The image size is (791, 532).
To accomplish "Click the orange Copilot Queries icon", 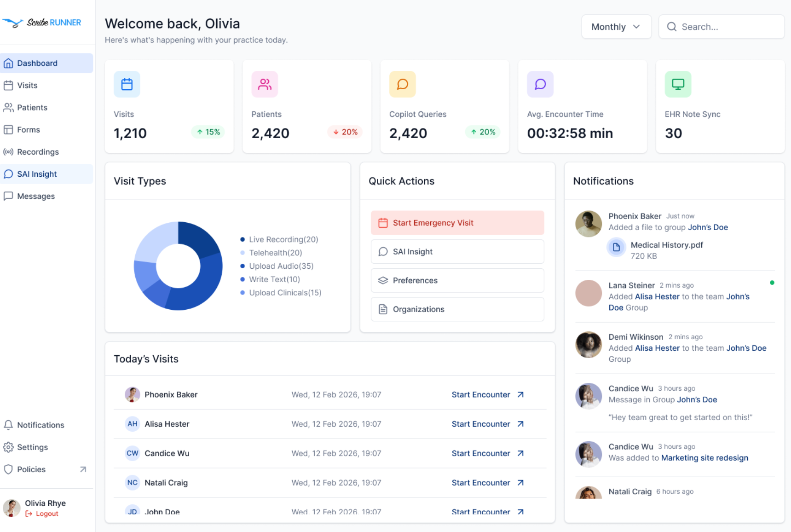I will coord(402,84).
